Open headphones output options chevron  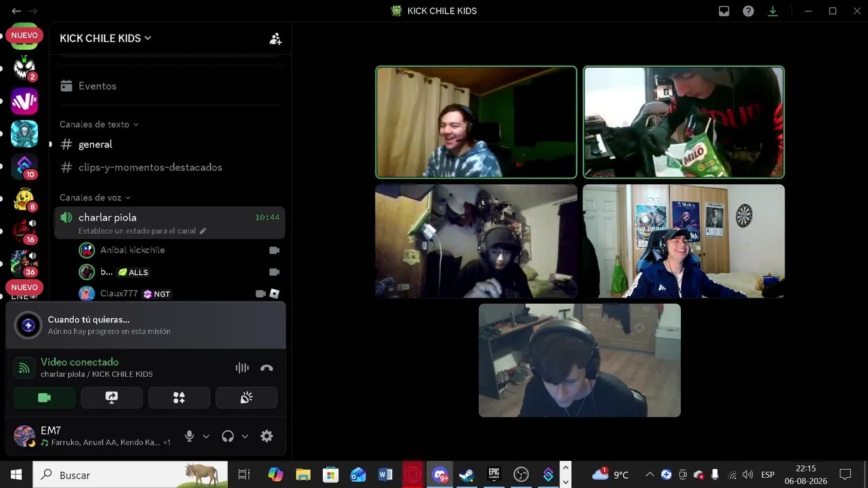[x=245, y=436]
